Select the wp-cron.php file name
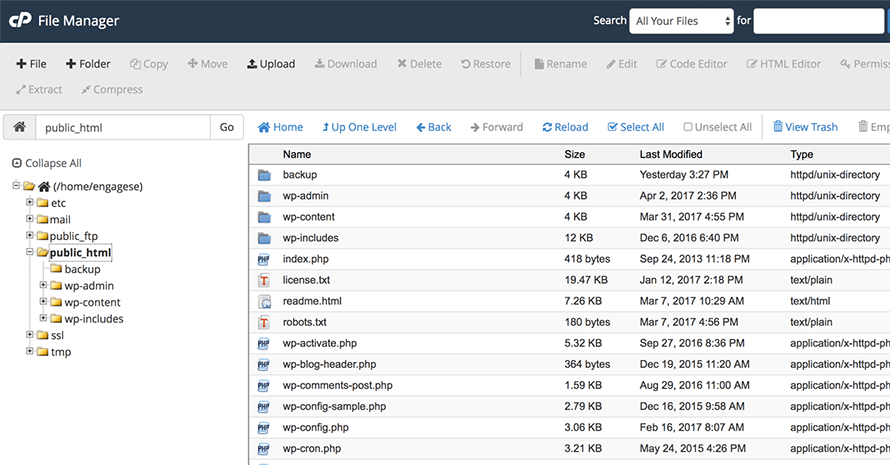 [312, 448]
